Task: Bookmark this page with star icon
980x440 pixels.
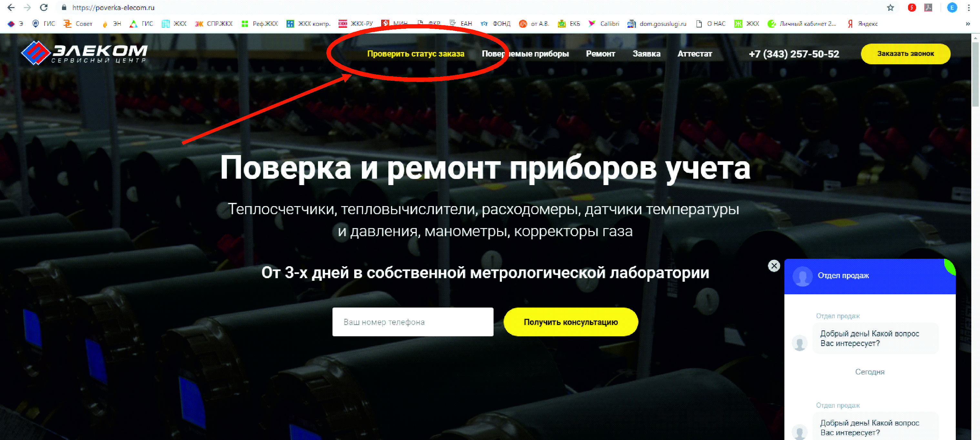Action: point(890,8)
